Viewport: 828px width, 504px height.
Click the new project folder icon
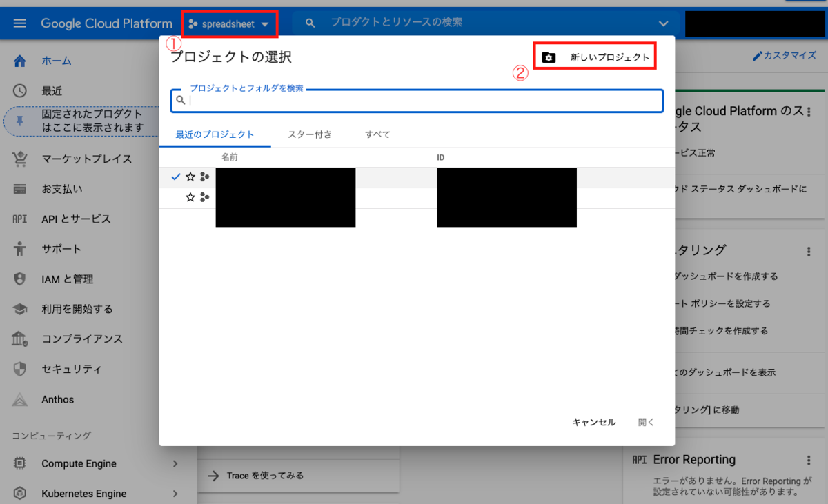(549, 57)
